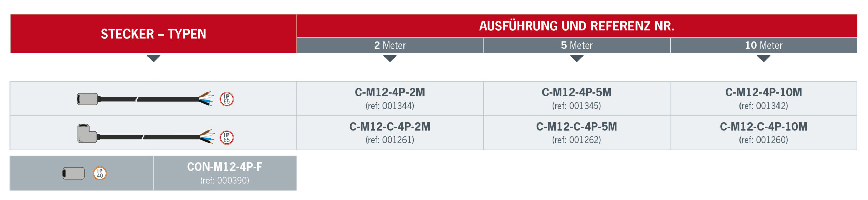The image size is (868, 200).
Task: Open product CON-M12-4P-F ref 000390
Action: [225, 173]
